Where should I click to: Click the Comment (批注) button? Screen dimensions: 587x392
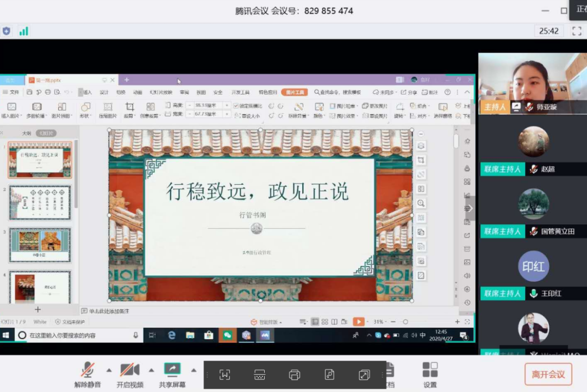(x=430, y=92)
